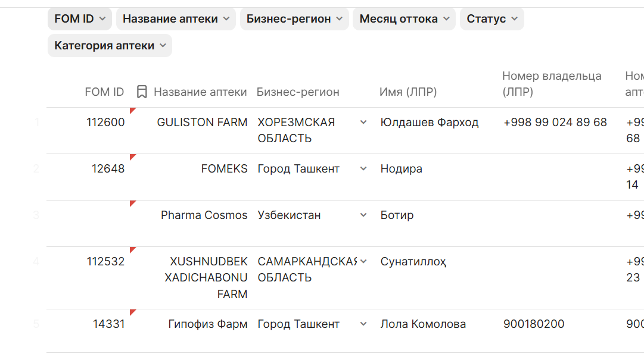Open region dropdown for ХОРЕЗМСКАЯ ОБЛАСТЬ cell

coord(363,123)
